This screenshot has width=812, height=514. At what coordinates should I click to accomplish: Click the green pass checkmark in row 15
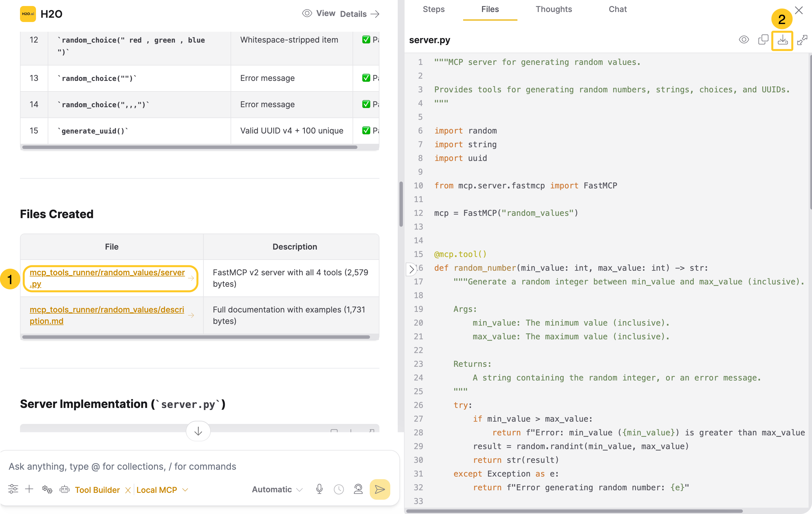(366, 130)
